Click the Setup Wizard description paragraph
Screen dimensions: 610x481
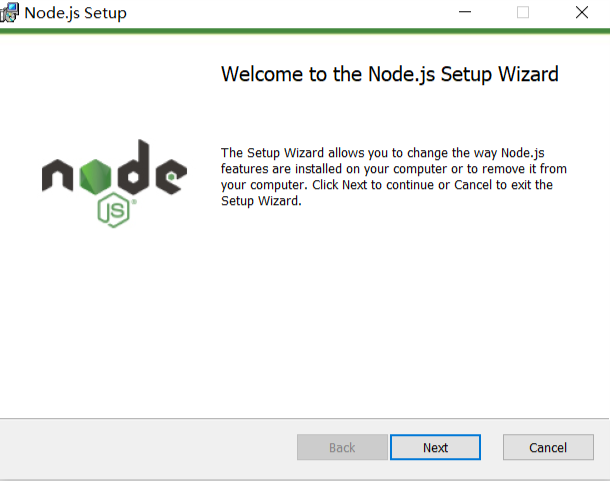(x=394, y=177)
